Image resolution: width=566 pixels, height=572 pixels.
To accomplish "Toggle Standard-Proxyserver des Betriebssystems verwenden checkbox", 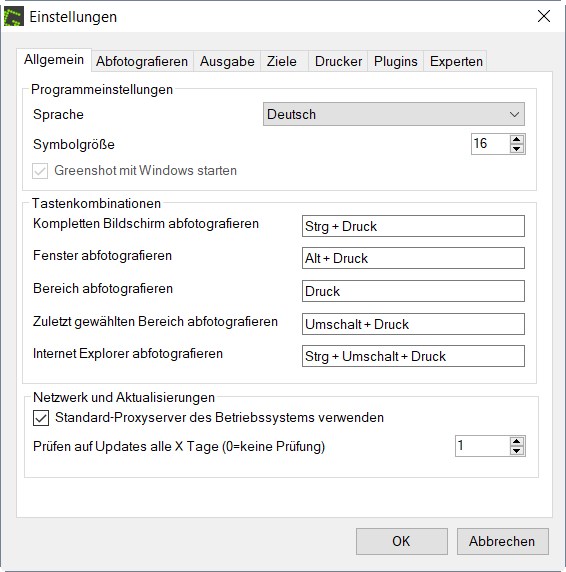I will [41, 418].
